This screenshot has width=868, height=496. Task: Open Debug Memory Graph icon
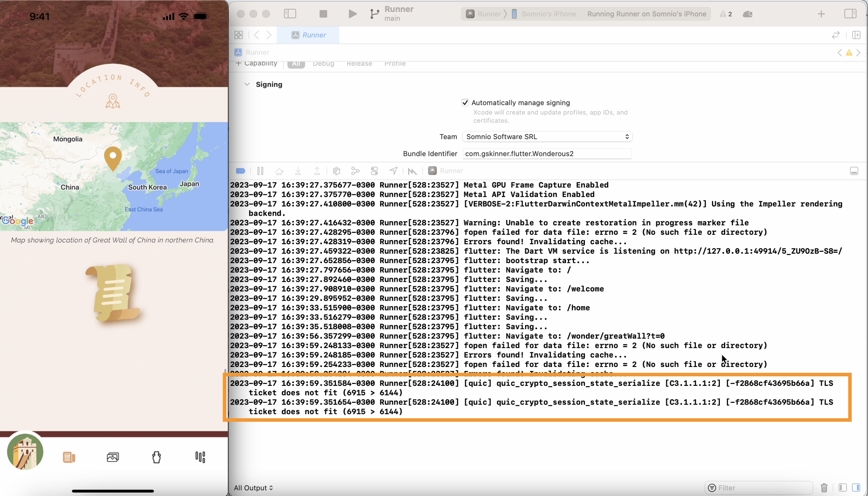point(355,171)
